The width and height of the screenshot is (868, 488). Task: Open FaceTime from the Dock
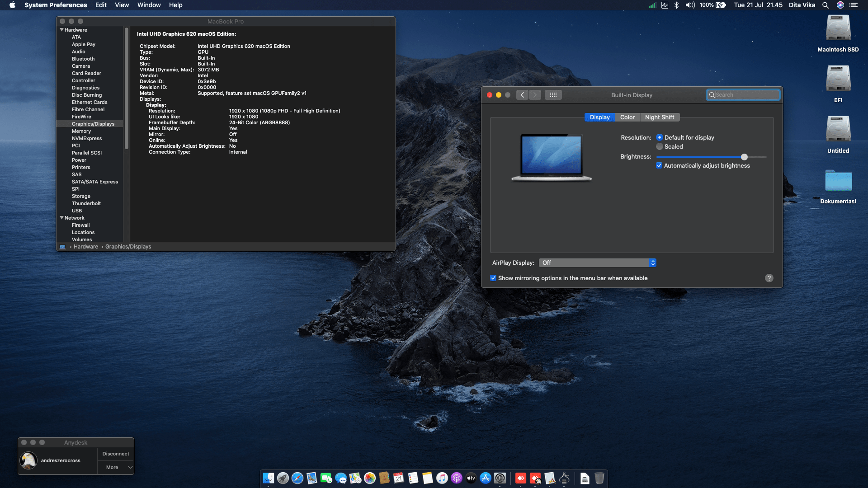[x=326, y=478]
